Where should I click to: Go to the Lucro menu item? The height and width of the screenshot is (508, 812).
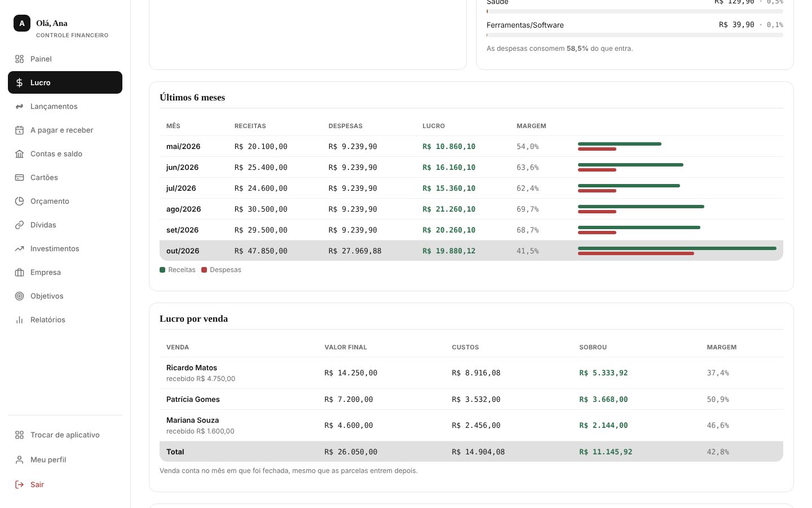[65, 82]
